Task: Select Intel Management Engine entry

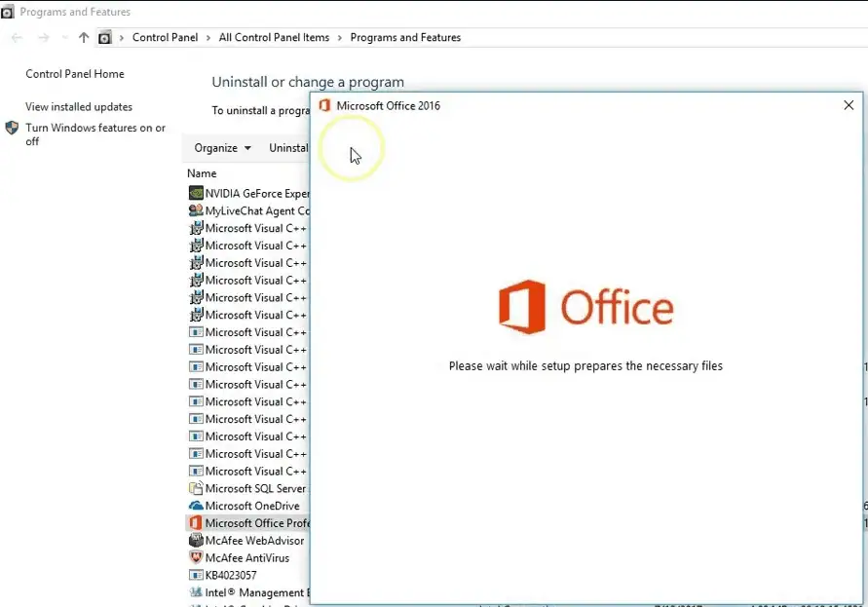Action: [248, 592]
